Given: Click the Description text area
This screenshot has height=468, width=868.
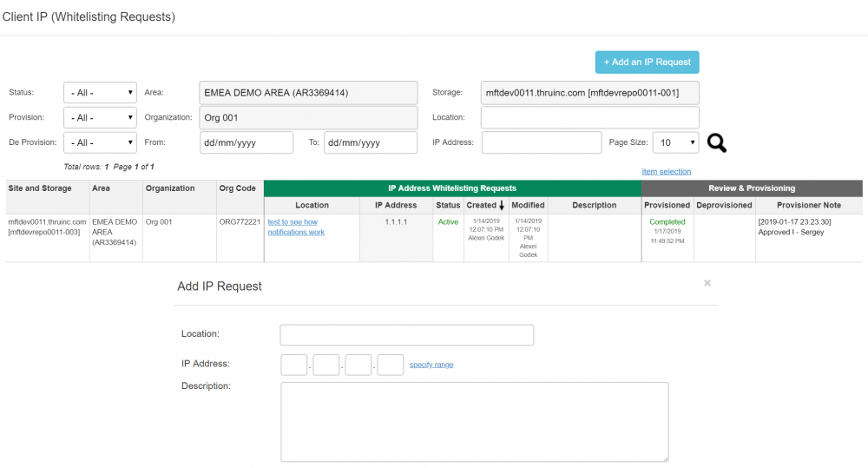Looking at the screenshot, I should click(x=474, y=421).
